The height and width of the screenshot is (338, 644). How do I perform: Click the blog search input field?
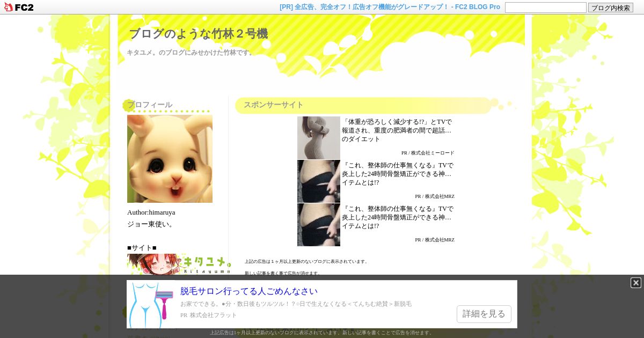[x=546, y=8]
